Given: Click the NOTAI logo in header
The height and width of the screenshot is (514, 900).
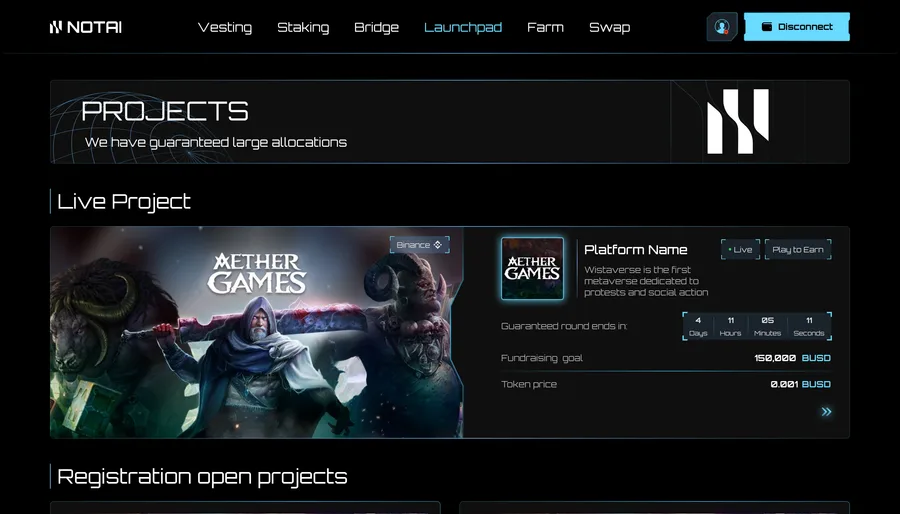Looking at the screenshot, I should tap(86, 27).
